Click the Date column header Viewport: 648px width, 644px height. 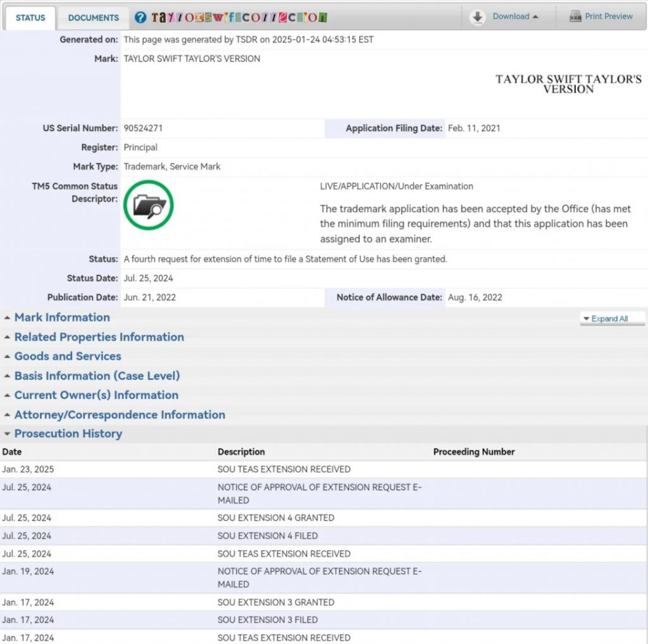pyautogui.click(x=12, y=452)
